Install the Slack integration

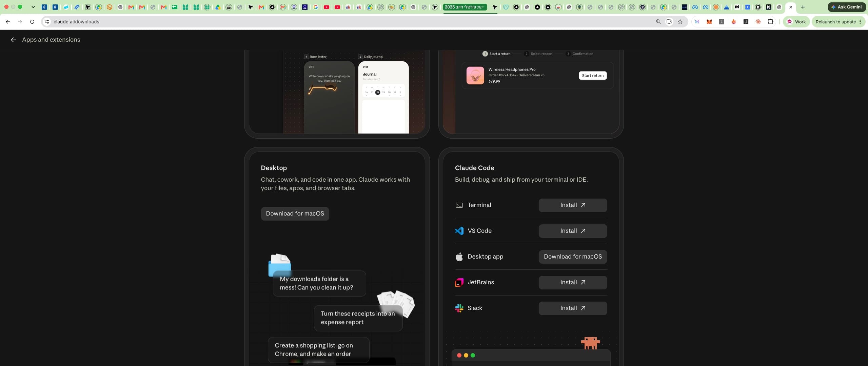(573, 308)
